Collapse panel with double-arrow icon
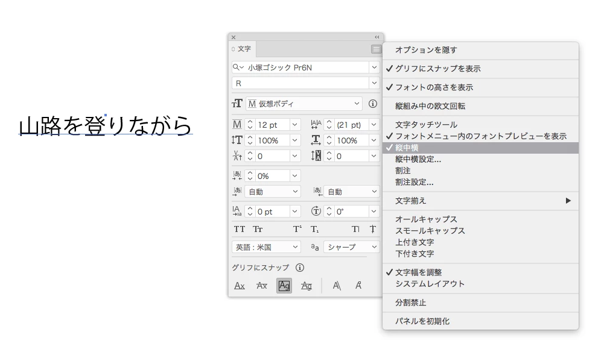This screenshot has width=607, height=364. (377, 37)
